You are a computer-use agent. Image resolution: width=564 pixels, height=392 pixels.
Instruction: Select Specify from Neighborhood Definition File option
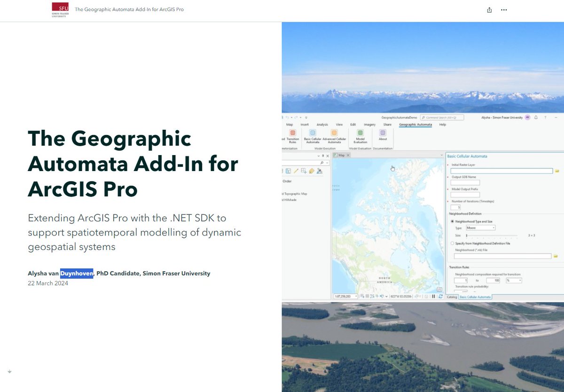click(452, 243)
